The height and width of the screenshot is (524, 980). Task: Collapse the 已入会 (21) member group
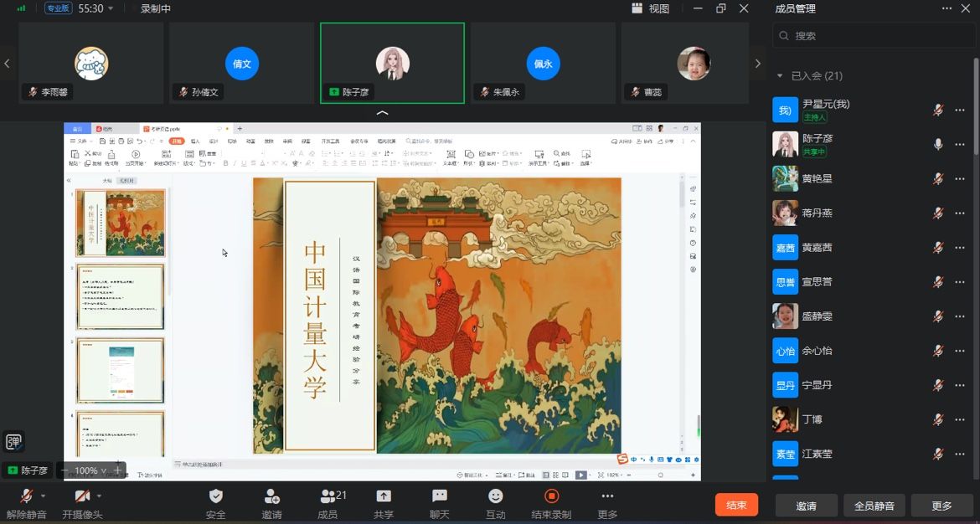780,75
